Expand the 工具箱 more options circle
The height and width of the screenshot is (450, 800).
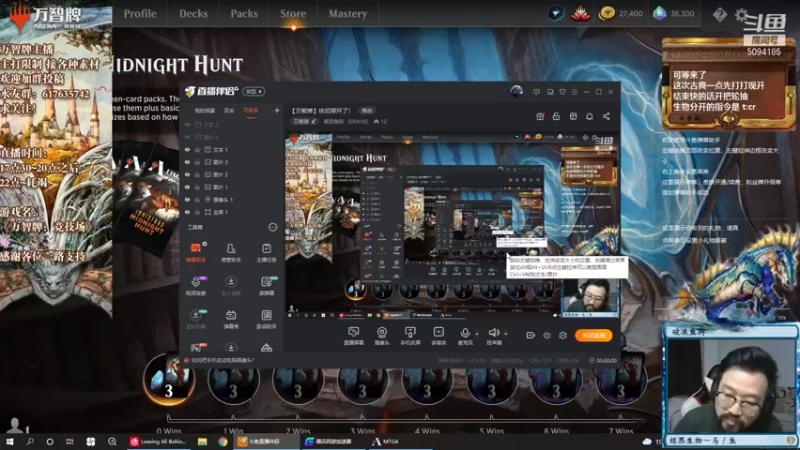pyautogui.click(x=273, y=227)
